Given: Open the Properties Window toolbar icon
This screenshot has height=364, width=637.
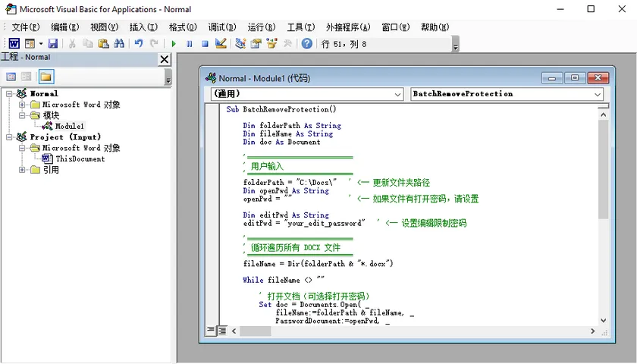Looking at the screenshot, I should coord(256,43).
